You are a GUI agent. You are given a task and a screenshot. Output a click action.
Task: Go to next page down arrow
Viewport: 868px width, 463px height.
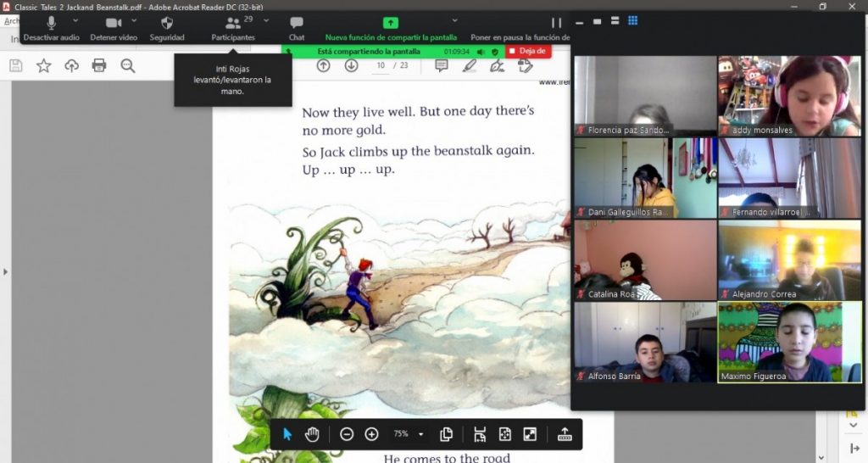pyautogui.click(x=351, y=65)
